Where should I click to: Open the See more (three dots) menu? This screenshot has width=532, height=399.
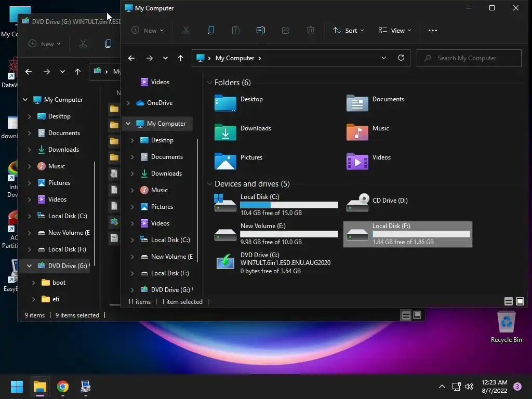(x=433, y=30)
